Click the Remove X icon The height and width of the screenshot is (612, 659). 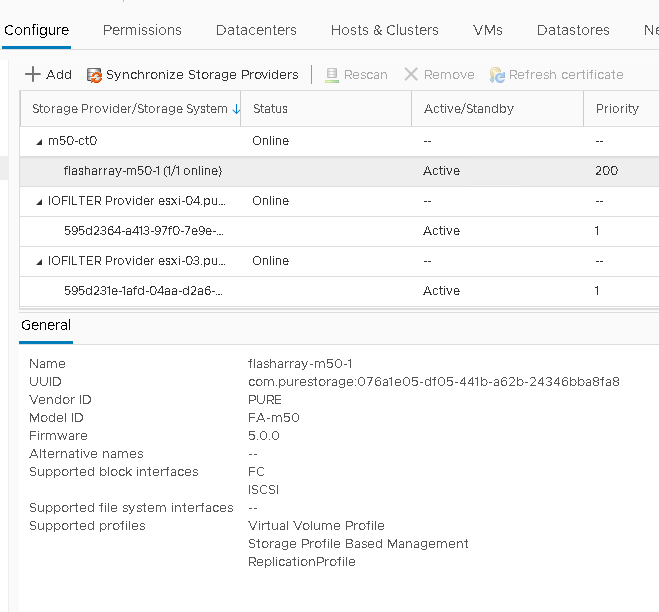(411, 75)
